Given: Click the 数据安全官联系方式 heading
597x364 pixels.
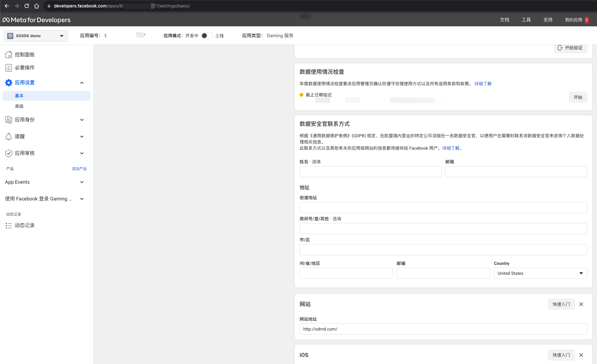Looking at the screenshot, I should tap(324, 124).
